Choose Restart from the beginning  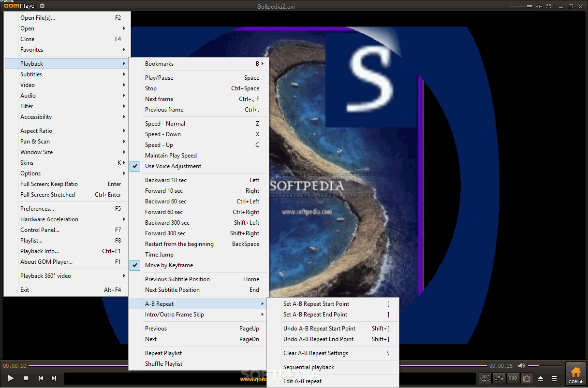point(198,244)
